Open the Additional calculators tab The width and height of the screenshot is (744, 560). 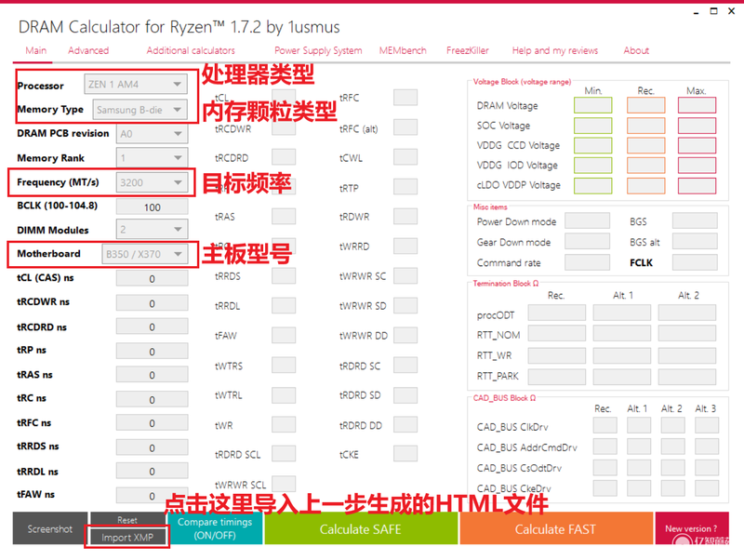pos(191,50)
